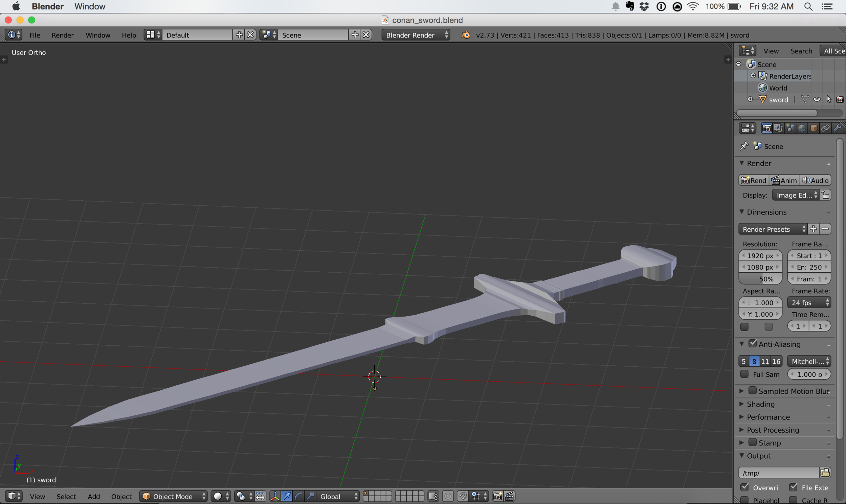Enable the Full Sample checkbox
The width and height of the screenshot is (846, 504).
click(x=744, y=374)
